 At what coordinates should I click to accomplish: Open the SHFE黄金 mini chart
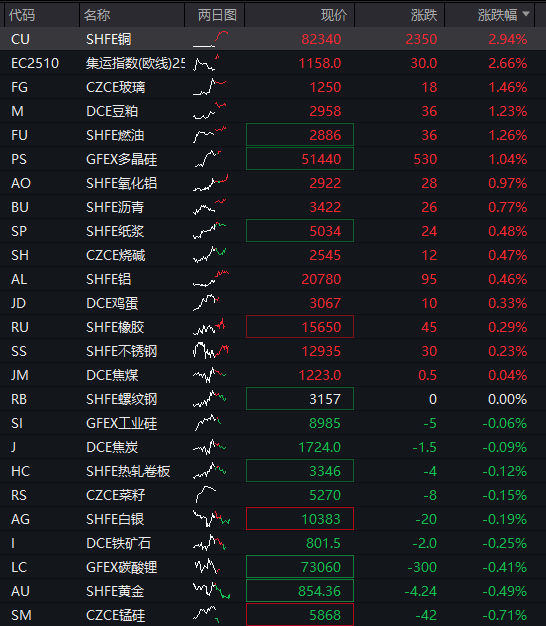[x=212, y=590]
